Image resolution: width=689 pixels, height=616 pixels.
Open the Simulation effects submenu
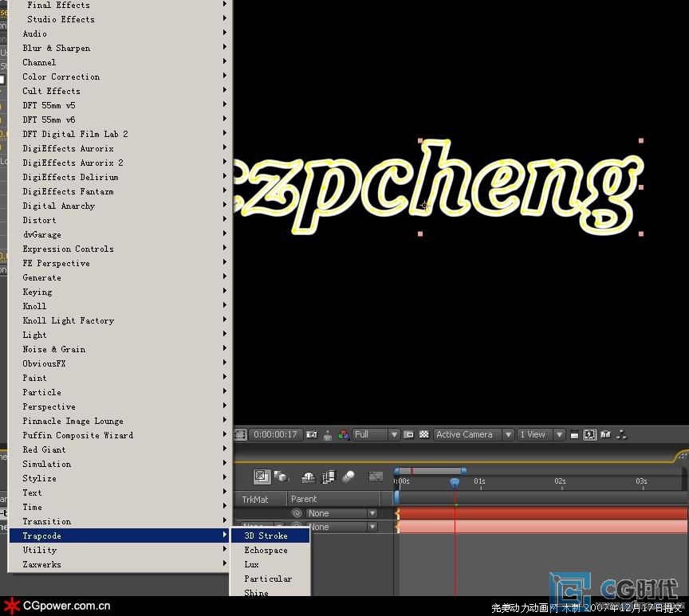(120, 464)
